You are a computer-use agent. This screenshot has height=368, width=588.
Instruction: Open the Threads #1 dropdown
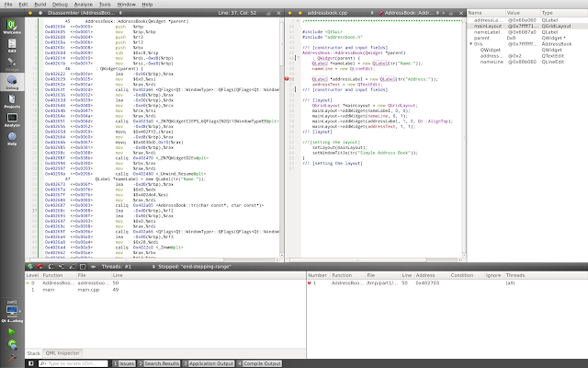click(x=128, y=267)
